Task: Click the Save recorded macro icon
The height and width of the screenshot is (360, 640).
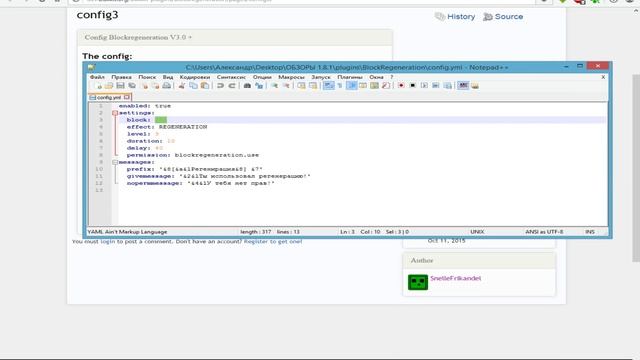Action: tap(448, 86)
